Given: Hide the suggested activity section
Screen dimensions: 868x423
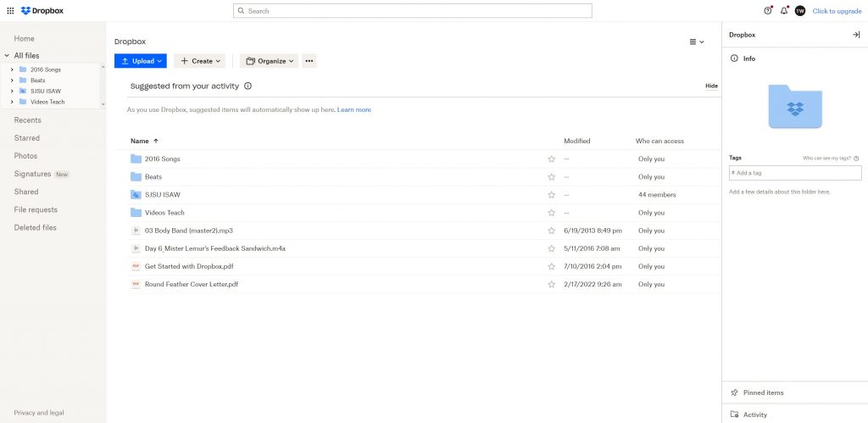Looking at the screenshot, I should click(711, 86).
